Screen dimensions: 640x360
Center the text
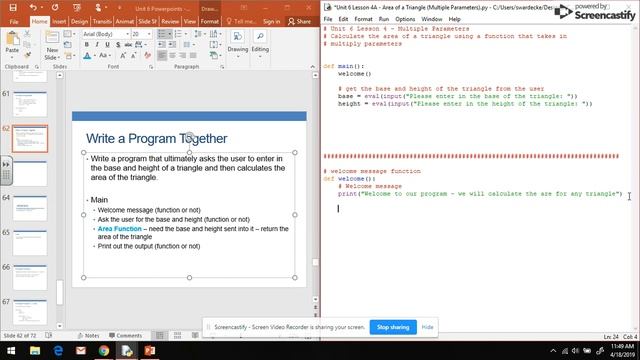[172, 56]
